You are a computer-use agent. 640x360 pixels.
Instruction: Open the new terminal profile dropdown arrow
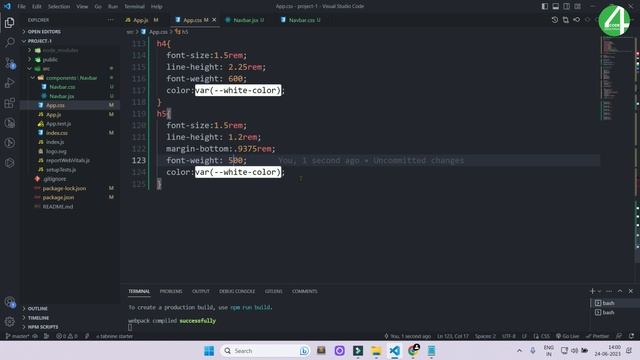[x=599, y=291]
